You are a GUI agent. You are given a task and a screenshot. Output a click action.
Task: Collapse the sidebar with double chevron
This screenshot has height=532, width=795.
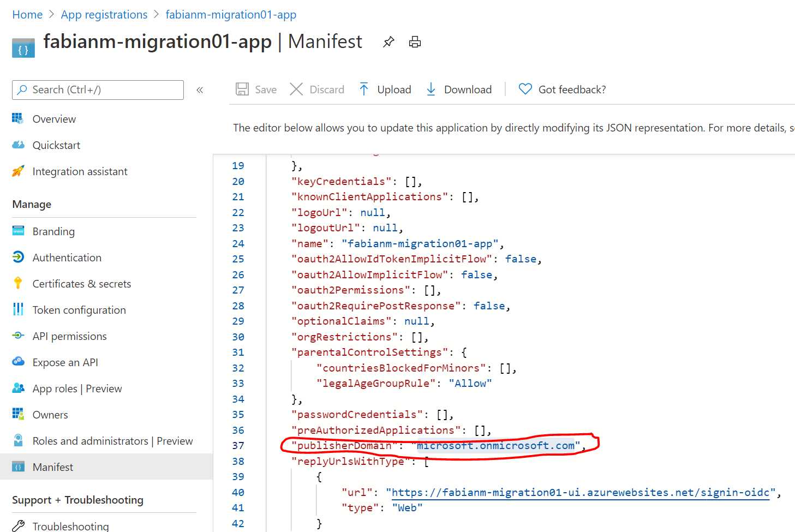[x=200, y=90]
